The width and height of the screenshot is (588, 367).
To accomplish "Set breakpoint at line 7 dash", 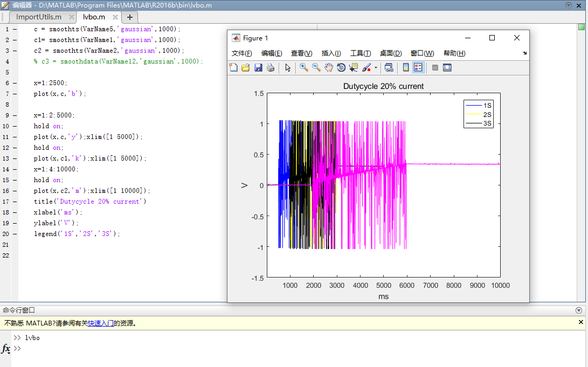I will pos(15,94).
